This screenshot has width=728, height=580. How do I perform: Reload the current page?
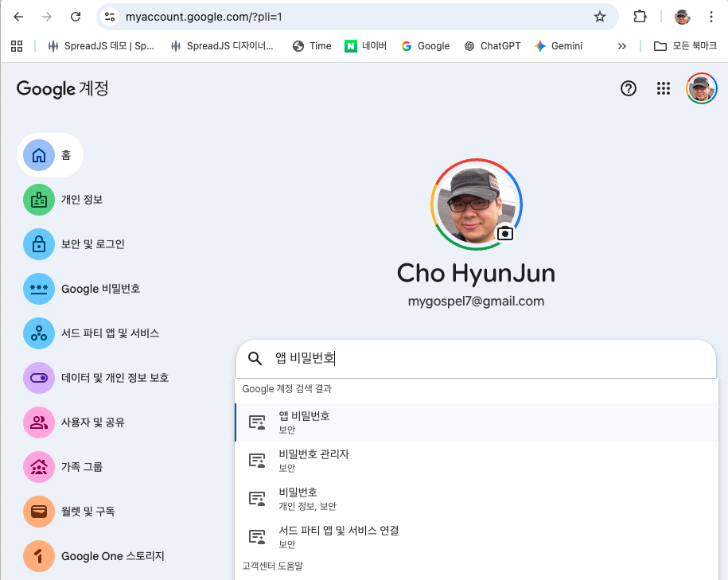point(76,18)
